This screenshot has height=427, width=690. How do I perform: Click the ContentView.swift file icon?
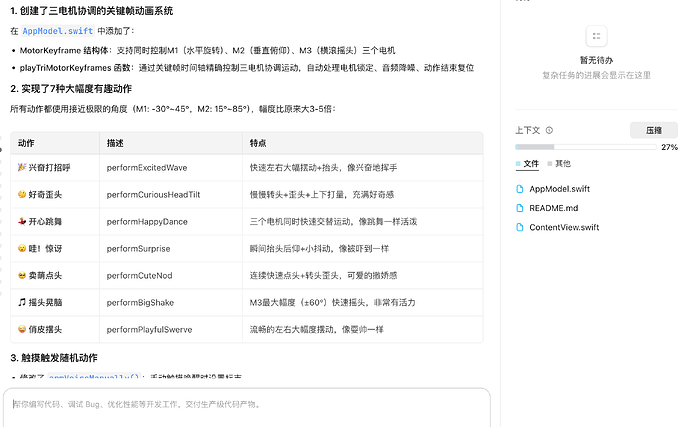click(x=520, y=227)
